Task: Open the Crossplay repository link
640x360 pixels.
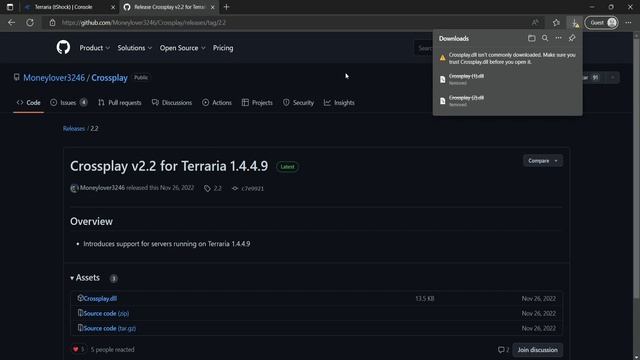Action: click(109, 78)
